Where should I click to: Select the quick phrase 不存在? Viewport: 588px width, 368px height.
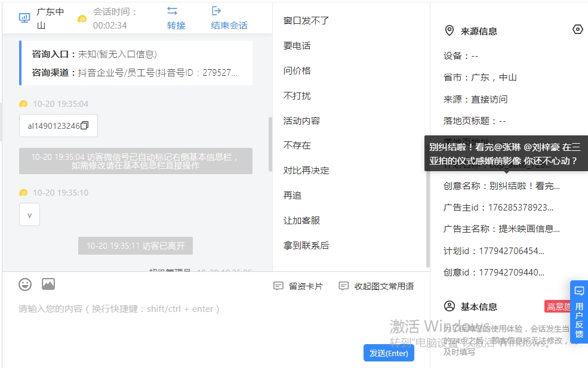click(x=297, y=146)
